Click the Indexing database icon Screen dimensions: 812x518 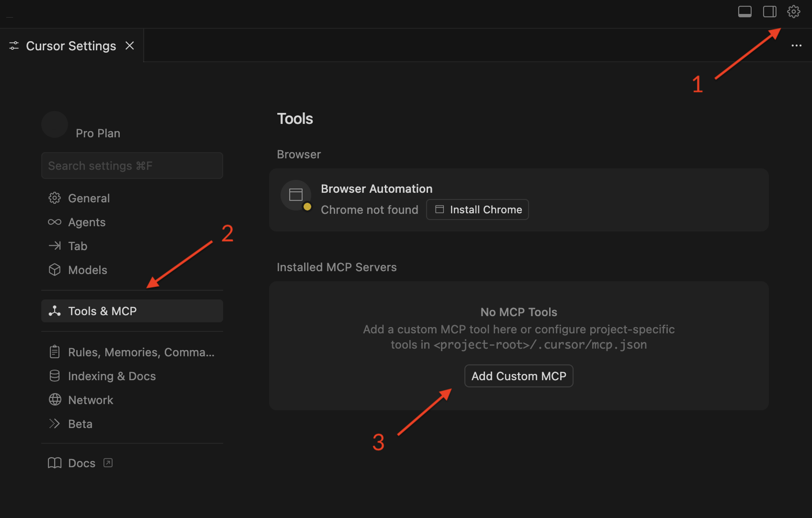pyautogui.click(x=55, y=376)
